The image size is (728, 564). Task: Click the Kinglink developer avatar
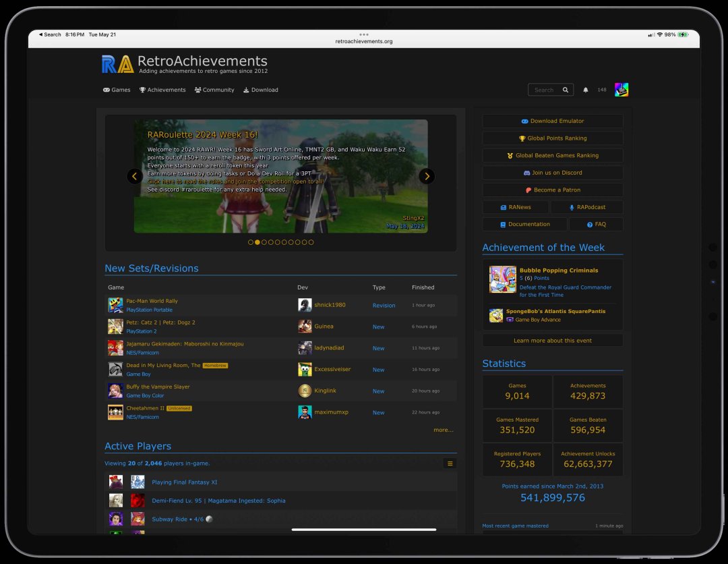click(305, 391)
